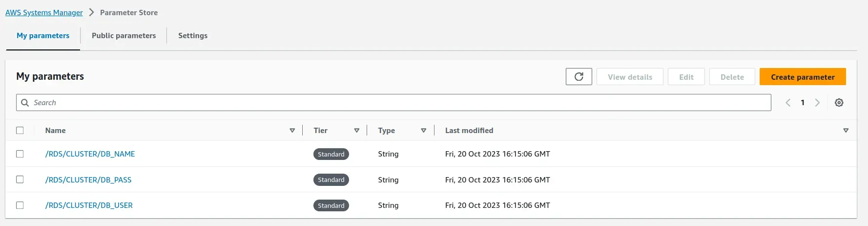Check the /RDS/CLUSTER/DB_PASS row checkbox
The width and height of the screenshot is (868, 226).
click(x=20, y=180)
